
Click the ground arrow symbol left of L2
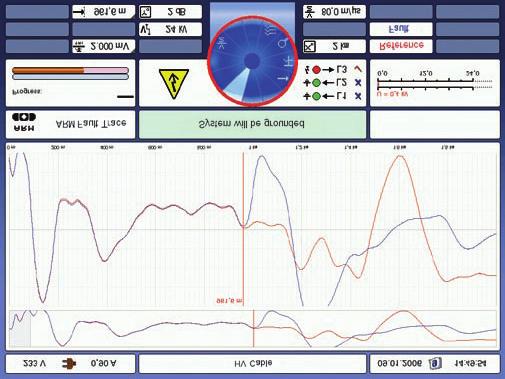pyautogui.click(x=307, y=83)
